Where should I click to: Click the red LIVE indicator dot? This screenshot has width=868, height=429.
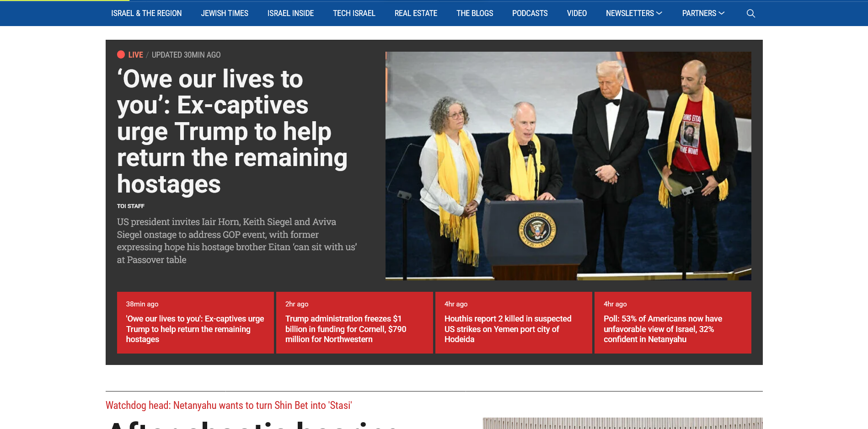(x=121, y=54)
